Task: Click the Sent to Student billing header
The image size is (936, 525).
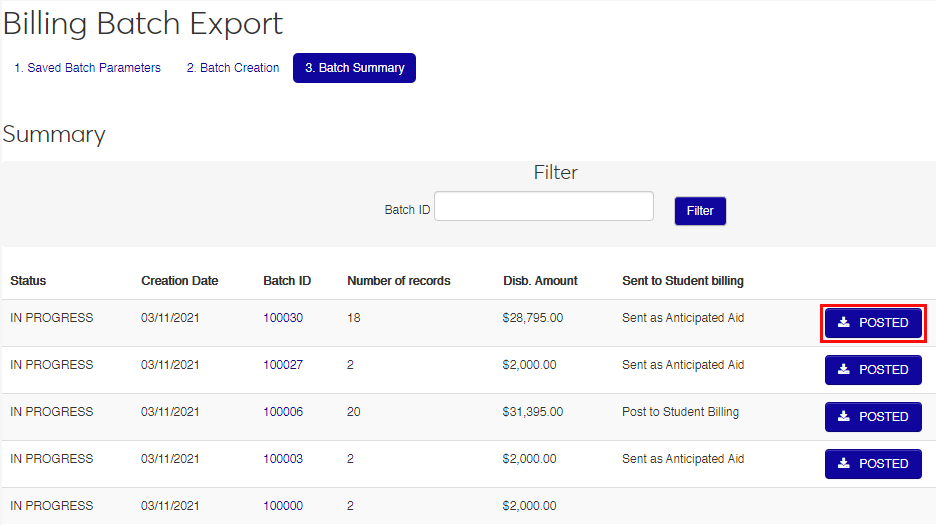Action: point(682,281)
